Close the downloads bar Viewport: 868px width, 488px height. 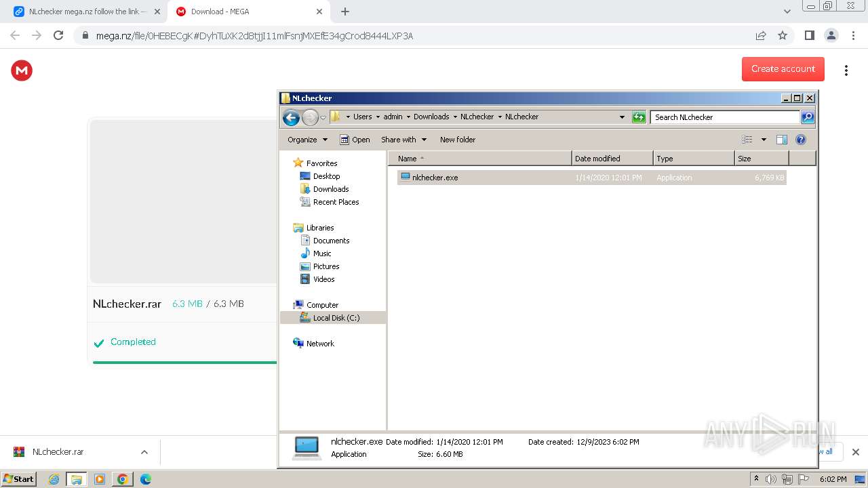856,452
